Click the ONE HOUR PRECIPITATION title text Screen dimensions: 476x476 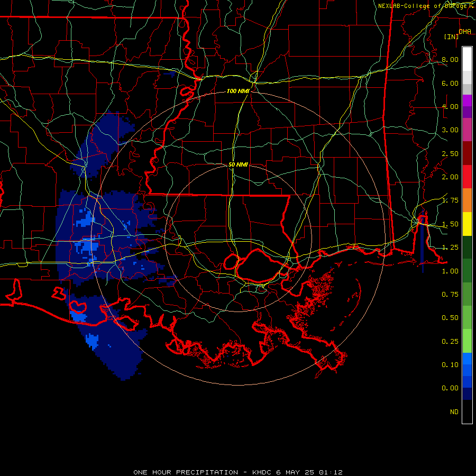[x=186, y=472]
